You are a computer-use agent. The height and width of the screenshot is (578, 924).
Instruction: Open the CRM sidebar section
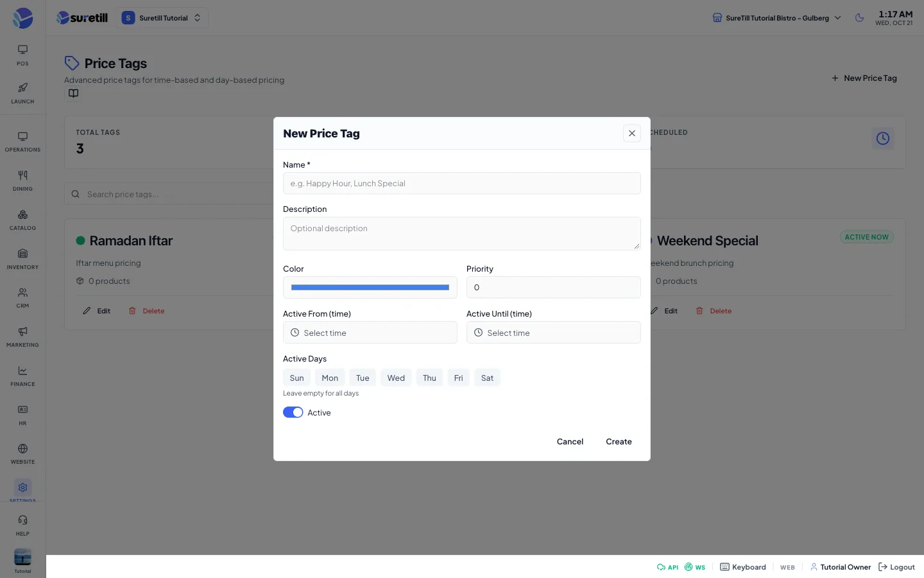pyautogui.click(x=22, y=298)
